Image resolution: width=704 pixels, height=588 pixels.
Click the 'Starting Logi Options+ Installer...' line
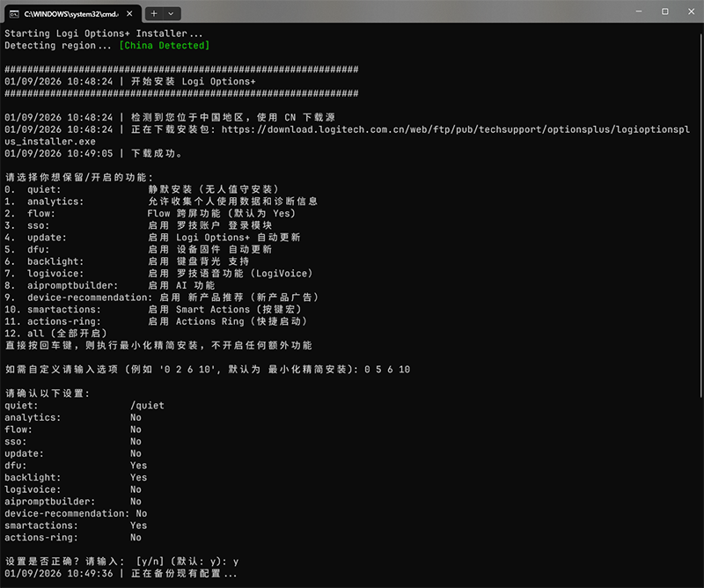click(104, 33)
